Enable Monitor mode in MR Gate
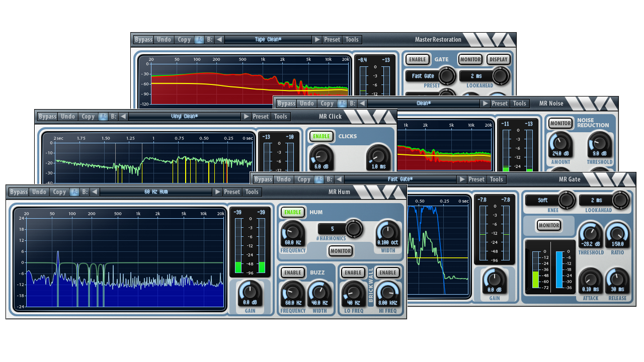The width and height of the screenshot is (644, 362). coord(548,226)
